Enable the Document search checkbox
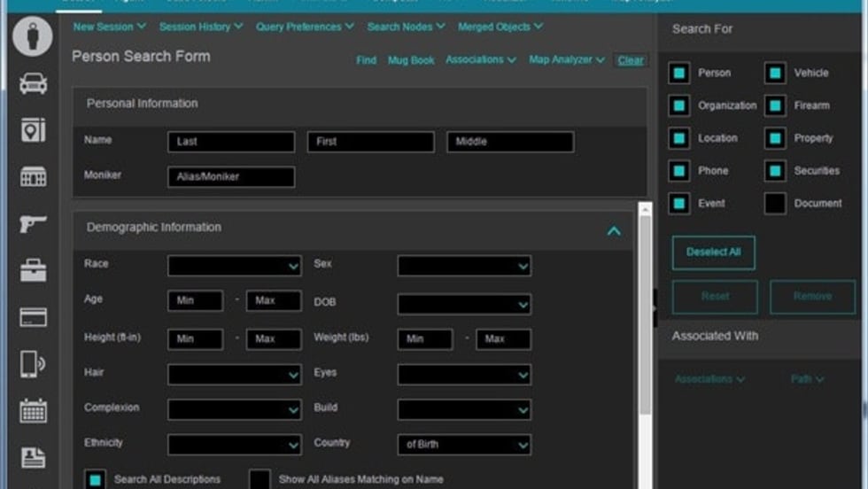This screenshot has width=868, height=489. [775, 204]
